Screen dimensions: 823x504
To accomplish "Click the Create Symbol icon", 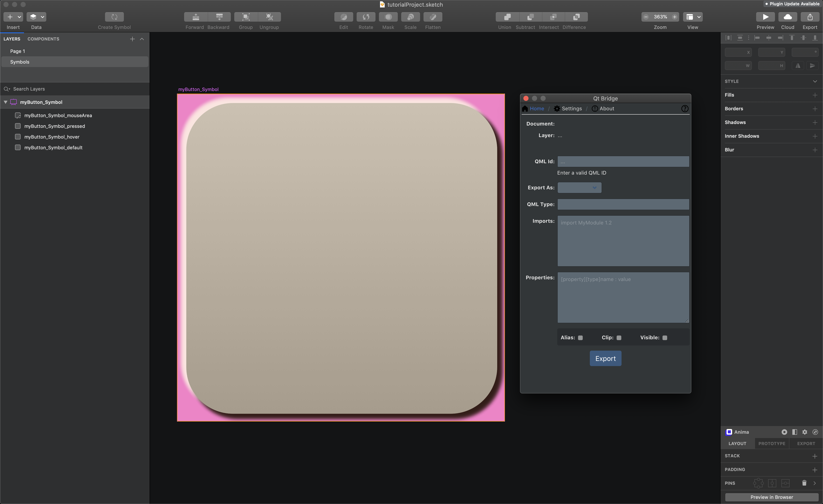I will coord(114,17).
